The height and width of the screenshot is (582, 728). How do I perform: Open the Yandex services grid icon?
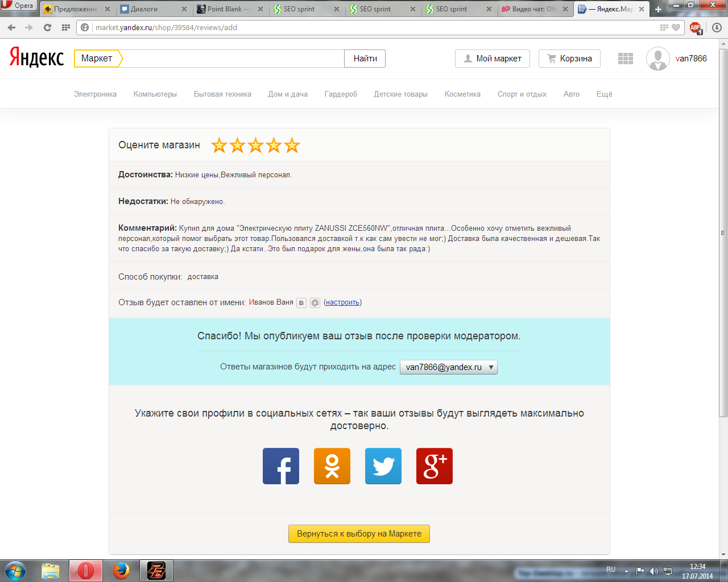[x=626, y=59]
